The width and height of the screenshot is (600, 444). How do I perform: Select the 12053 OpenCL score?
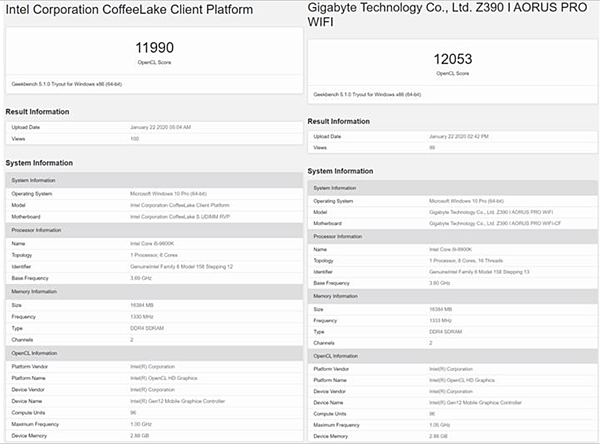click(x=453, y=59)
